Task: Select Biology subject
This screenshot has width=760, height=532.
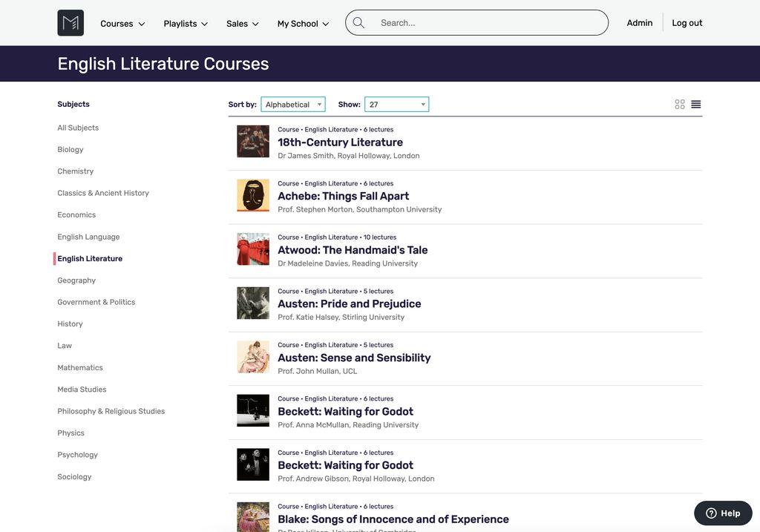Action: pyautogui.click(x=71, y=149)
